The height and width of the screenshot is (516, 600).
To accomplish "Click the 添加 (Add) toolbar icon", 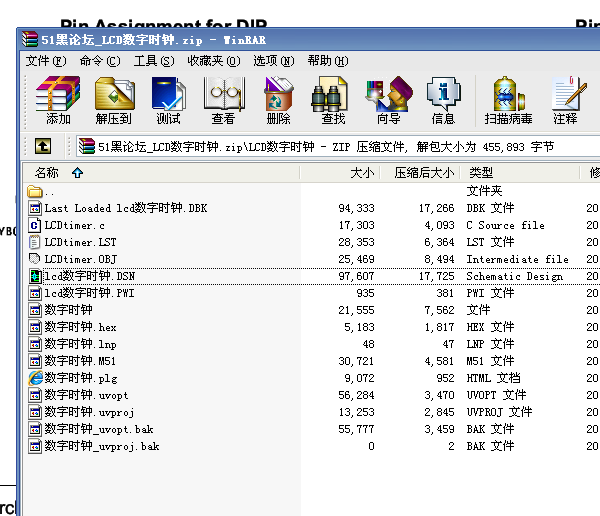I will click(x=58, y=100).
